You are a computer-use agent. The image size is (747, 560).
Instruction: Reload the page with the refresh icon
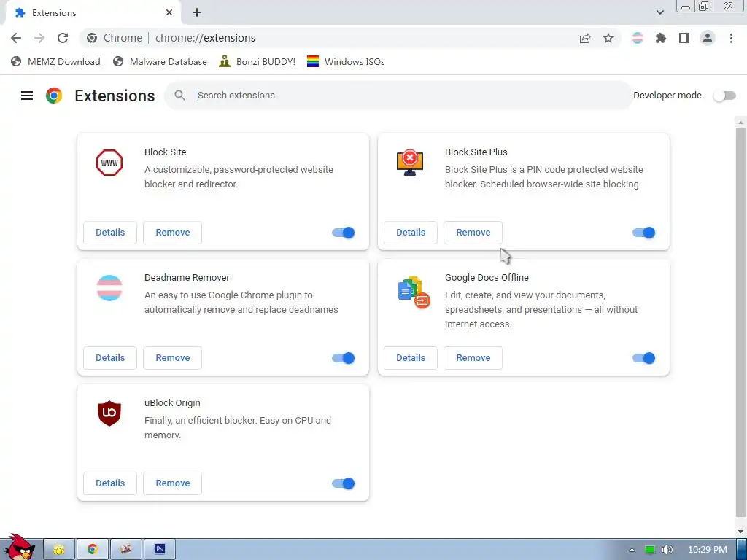click(x=63, y=38)
